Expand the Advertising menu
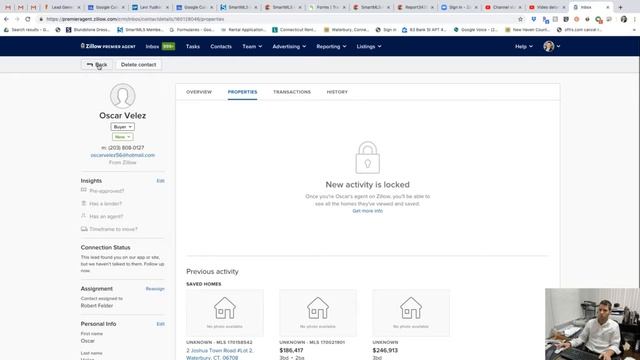Screen dimensions: 640x360 pos(289,47)
